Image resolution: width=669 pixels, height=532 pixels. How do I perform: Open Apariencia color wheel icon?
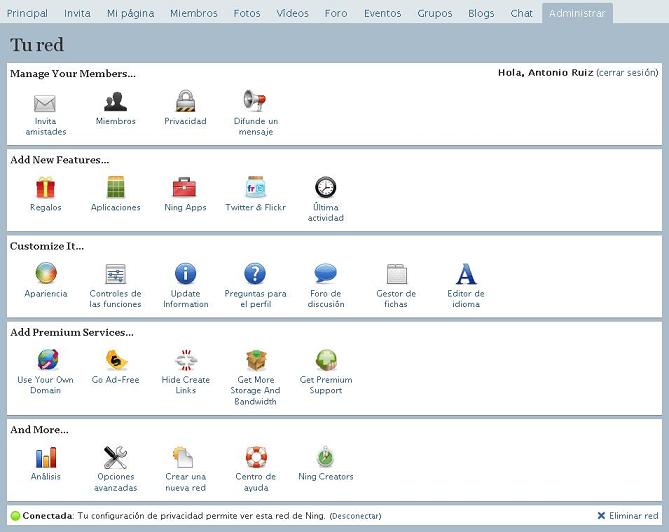tap(45, 274)
